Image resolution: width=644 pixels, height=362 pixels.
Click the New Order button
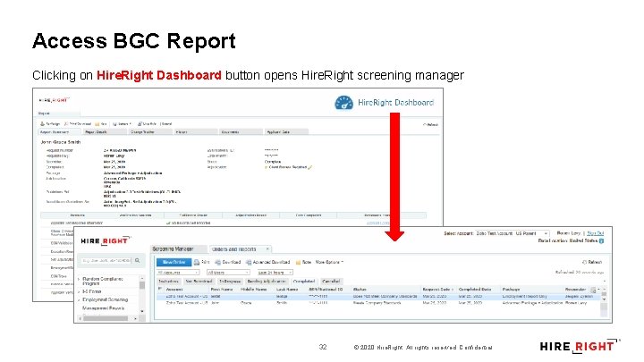point(174,262)
